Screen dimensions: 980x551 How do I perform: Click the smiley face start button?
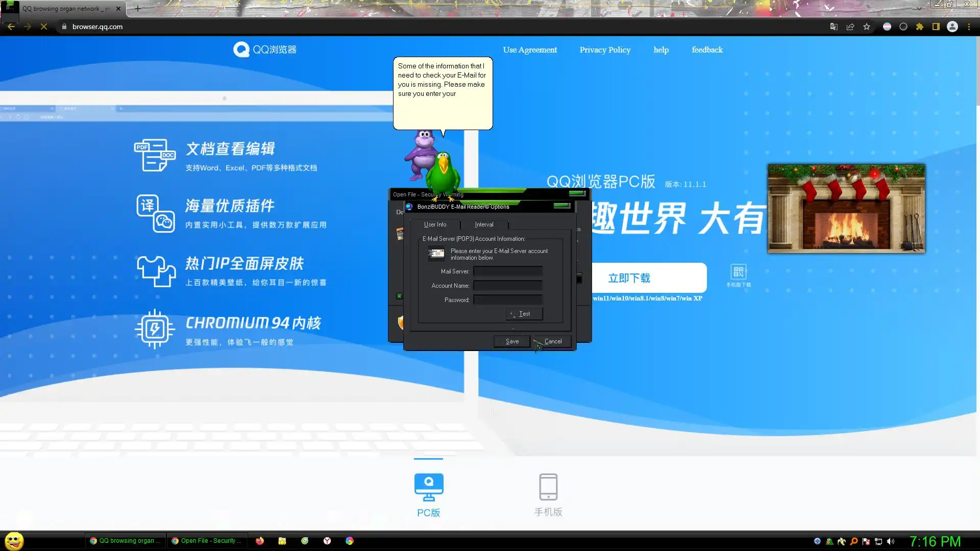[14, 541]
